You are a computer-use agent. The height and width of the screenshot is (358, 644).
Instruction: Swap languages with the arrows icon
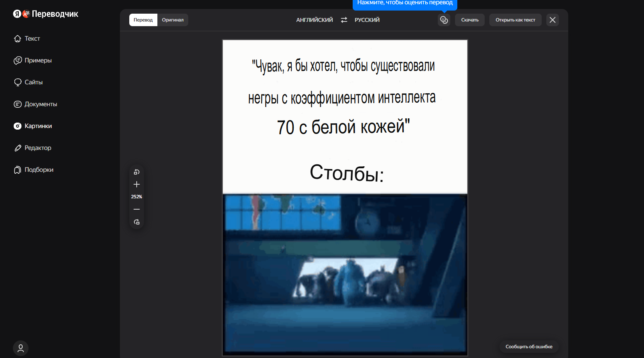[344, 20]
